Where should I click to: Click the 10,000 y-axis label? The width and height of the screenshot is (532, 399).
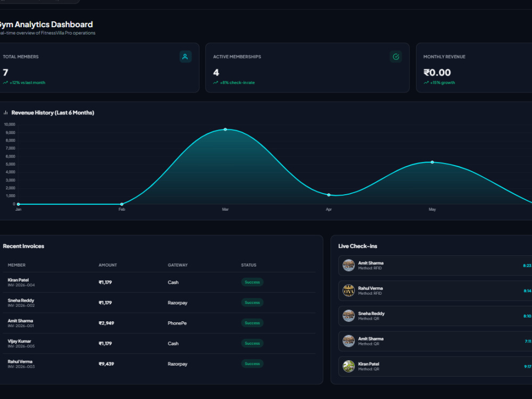click(x=10, y=124)
